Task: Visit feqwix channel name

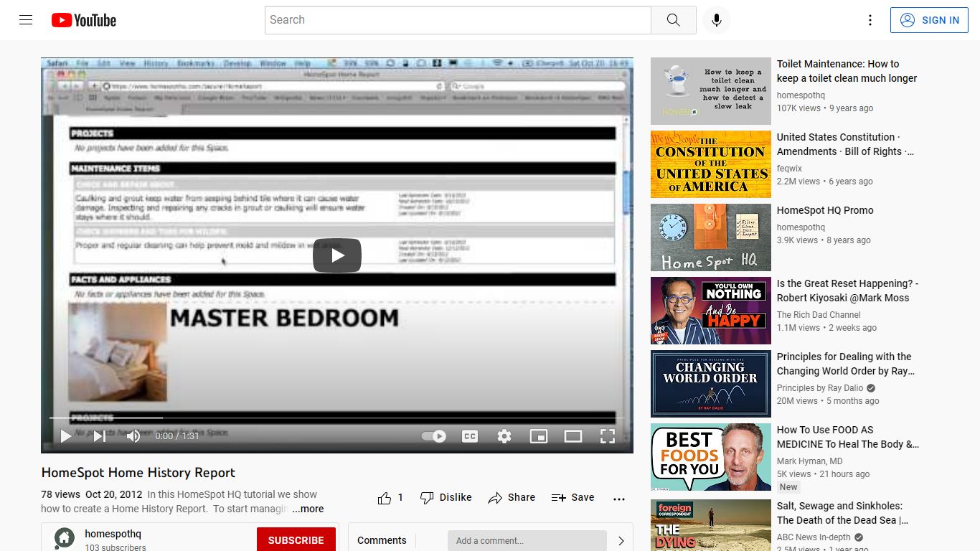Action: pos(790,169)
